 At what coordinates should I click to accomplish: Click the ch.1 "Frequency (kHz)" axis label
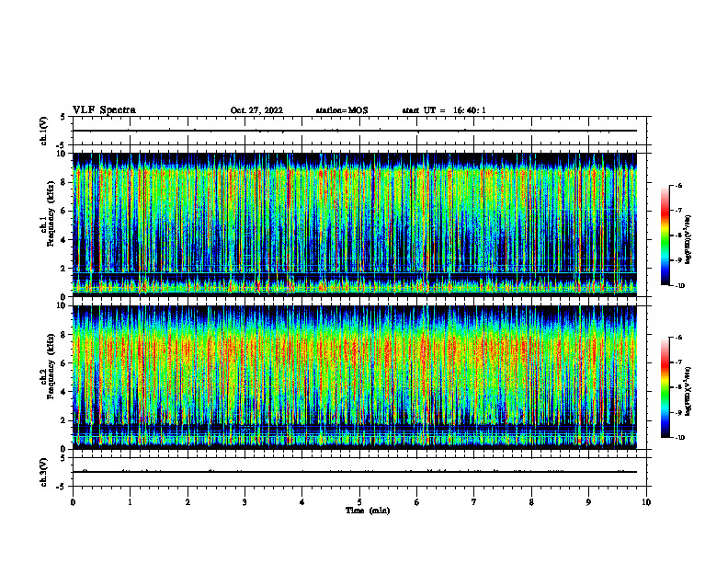[51, 214]
